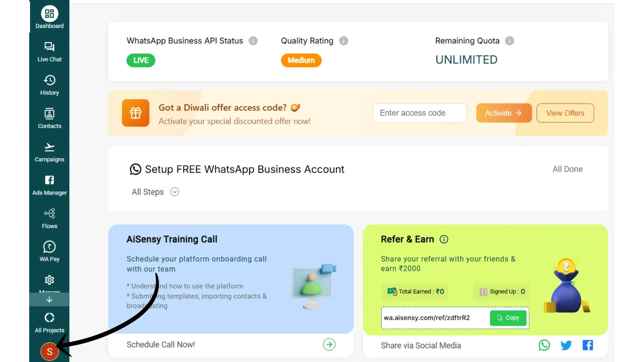Open Live Chat in the sidebar

click(49, 51)
